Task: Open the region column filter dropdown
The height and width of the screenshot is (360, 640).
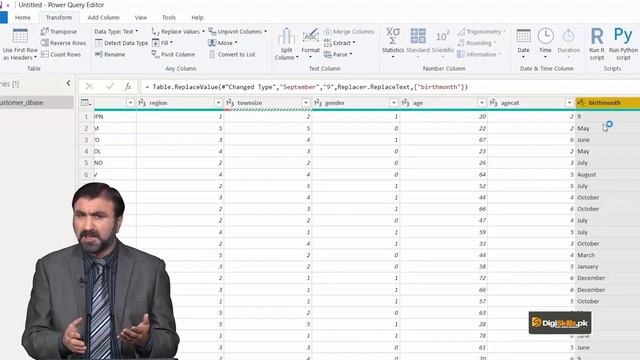Action: click(x=218, y=103)
